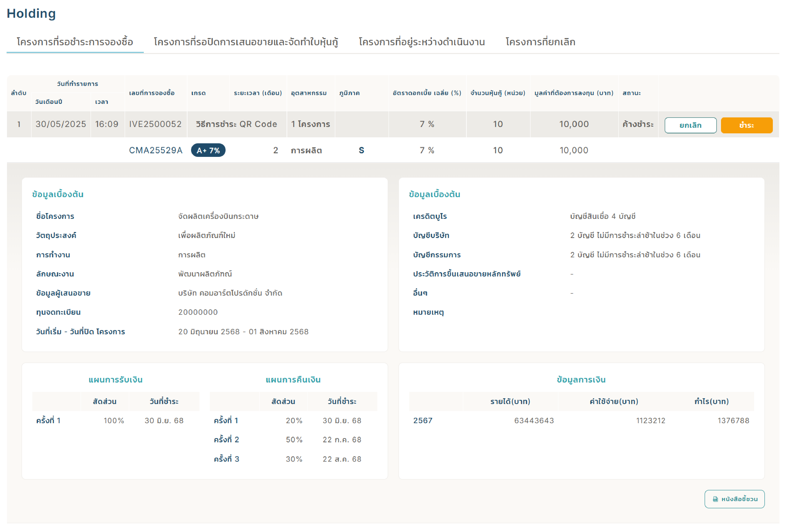Viewport: 786px width, 532px height.
Task: Click the บัญชีกรรมการ value text
Action: (x=635, y=255)
